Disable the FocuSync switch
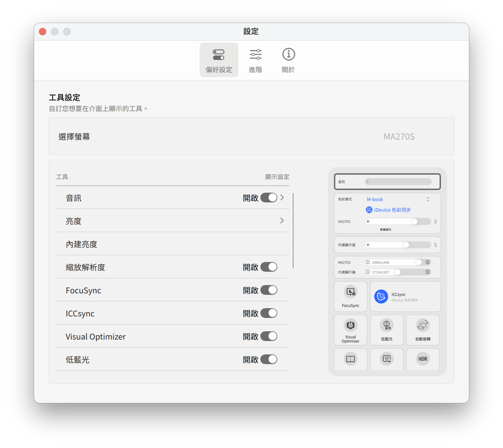Image resolution: width=503 pixels, height=448 pixels. [269, 290]
